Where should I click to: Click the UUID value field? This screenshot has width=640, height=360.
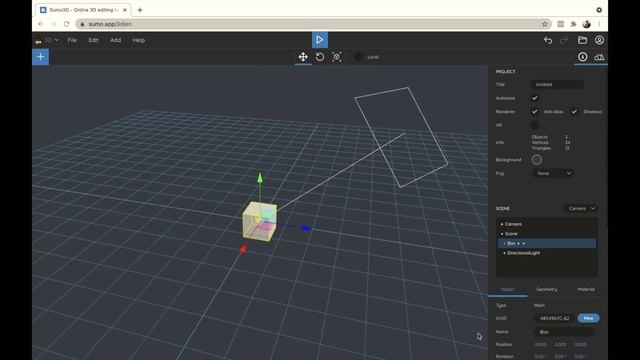point(554,318)
